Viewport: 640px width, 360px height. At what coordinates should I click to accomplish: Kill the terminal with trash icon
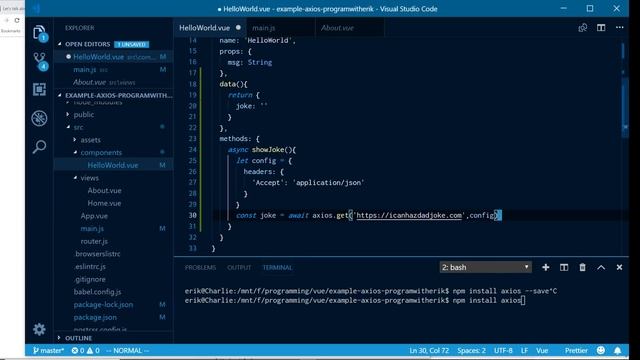pyautogui.click(x=582, y=267)
